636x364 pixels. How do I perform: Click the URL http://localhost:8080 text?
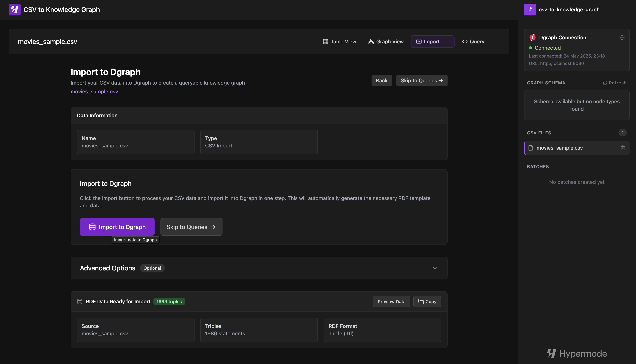click(556, 63)
